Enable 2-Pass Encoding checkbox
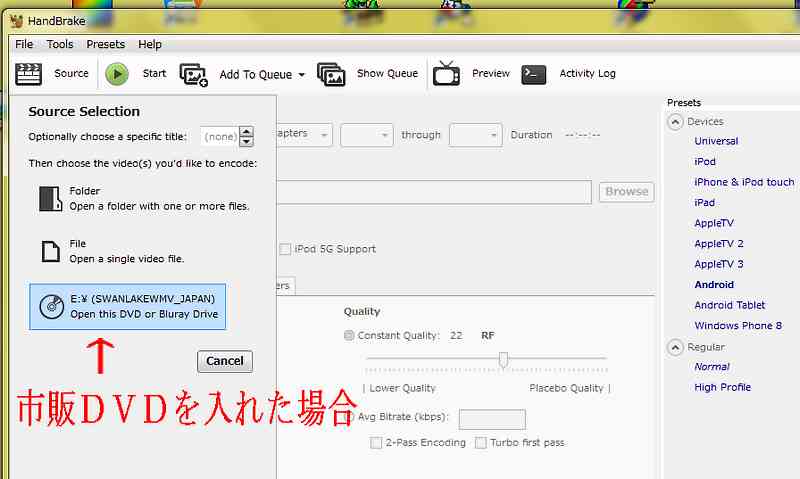The width and height of the screenshot is (800, 479). [376, 442]
